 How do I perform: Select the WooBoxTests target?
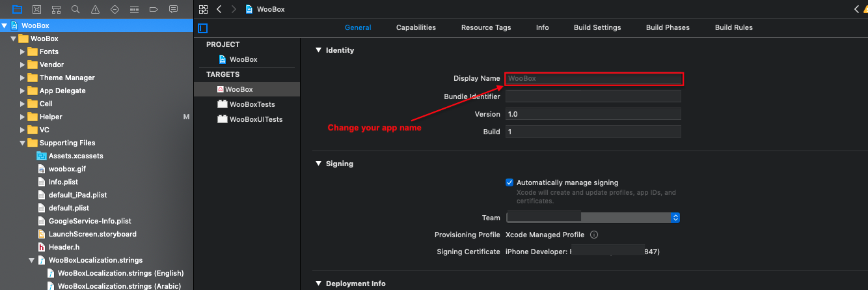pos(247,104)
